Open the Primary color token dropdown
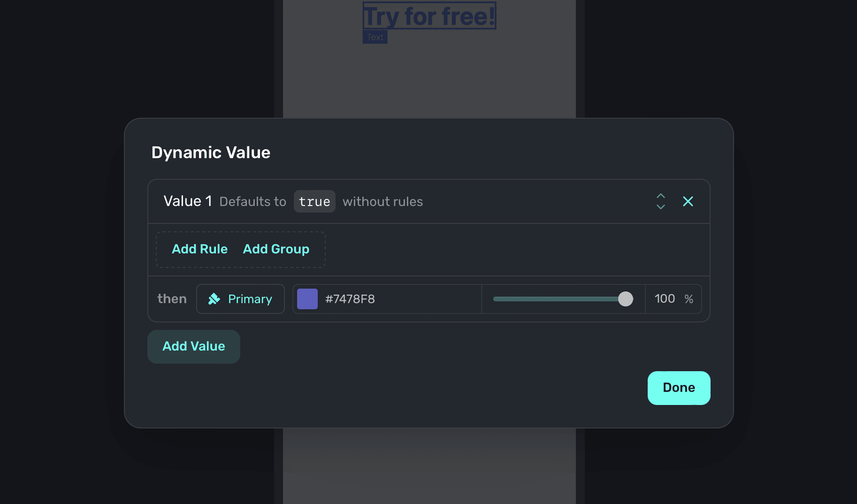Image resolution: width=857 pixels, height=504 pixels. tap(240, 299)
